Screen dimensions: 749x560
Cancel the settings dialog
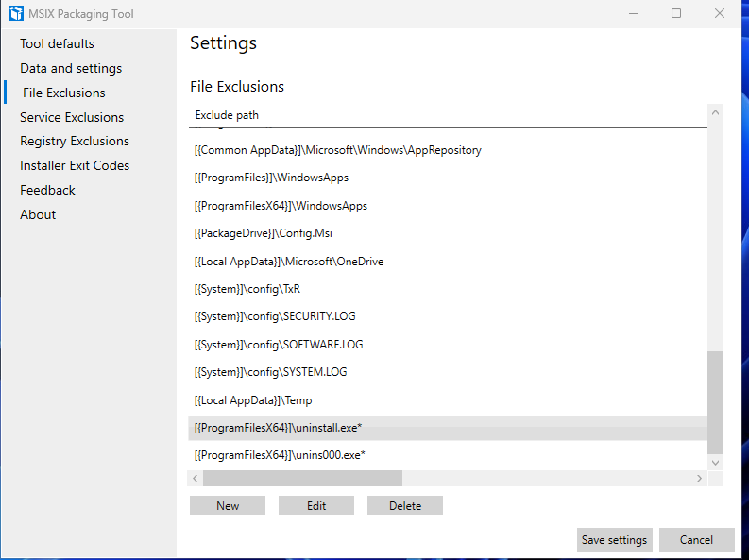click(696, 540)
